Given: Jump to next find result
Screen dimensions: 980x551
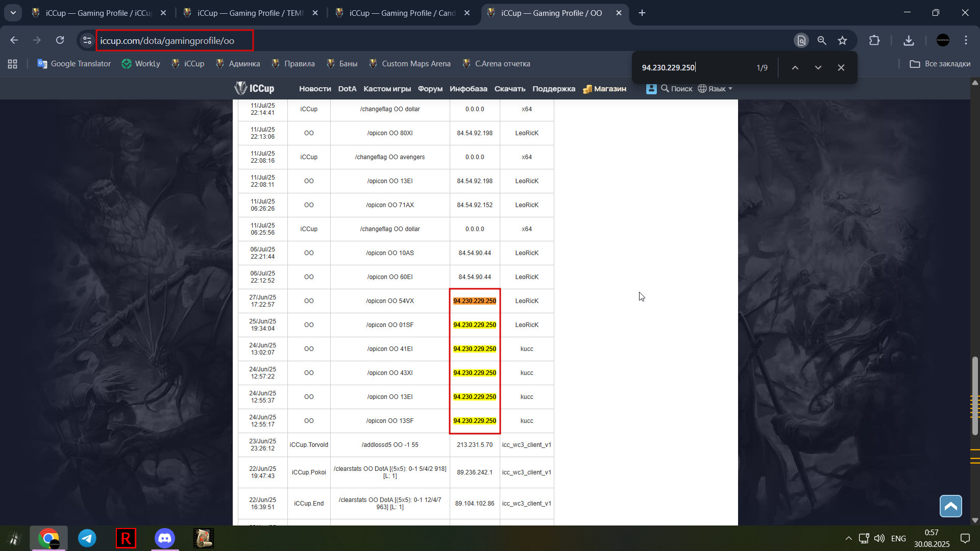Looking at the screenshot, I should coord(818,67).
